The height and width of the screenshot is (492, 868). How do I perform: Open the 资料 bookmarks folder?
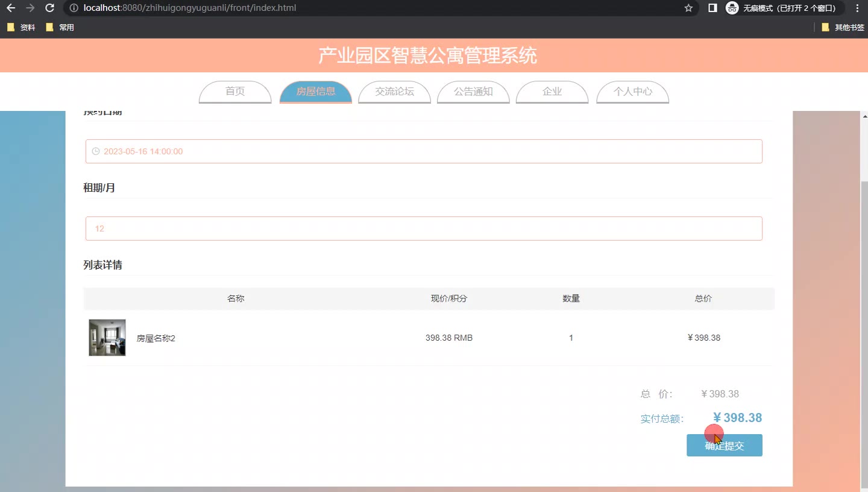21,27
